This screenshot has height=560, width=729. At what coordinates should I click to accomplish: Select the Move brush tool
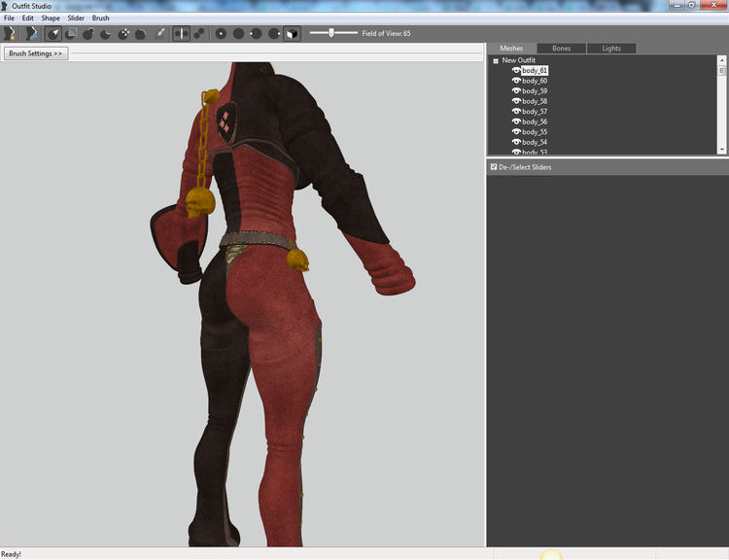coord(123,33)
